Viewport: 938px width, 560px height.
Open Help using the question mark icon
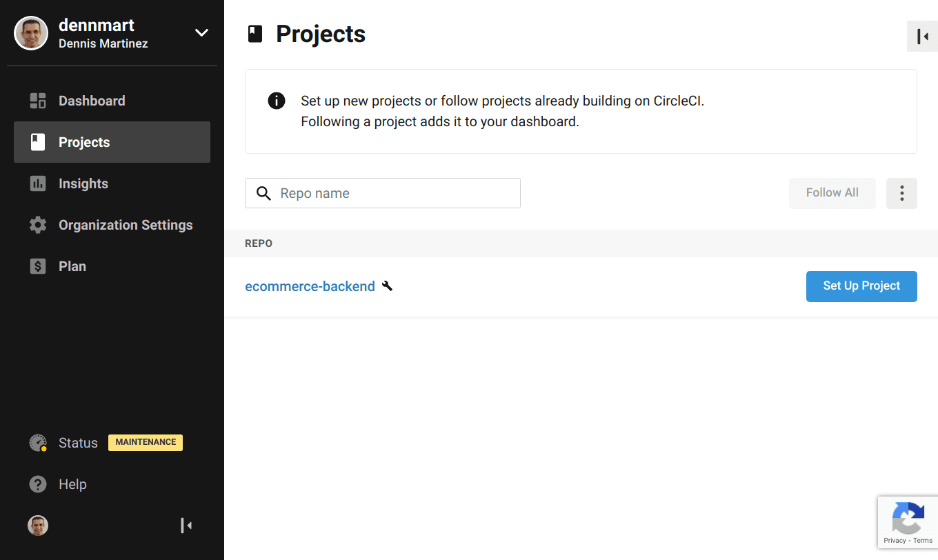(x=37, y=483)
